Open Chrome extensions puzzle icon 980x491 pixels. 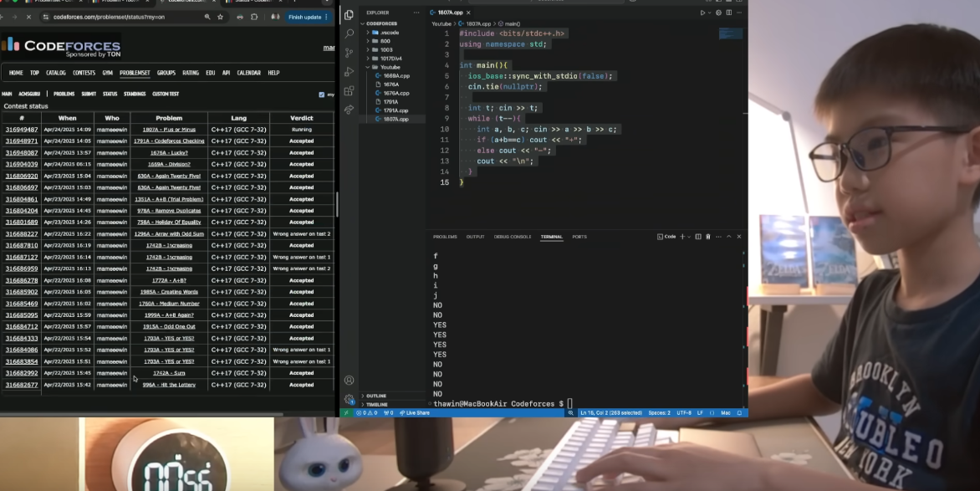click(x=253, y=17)
